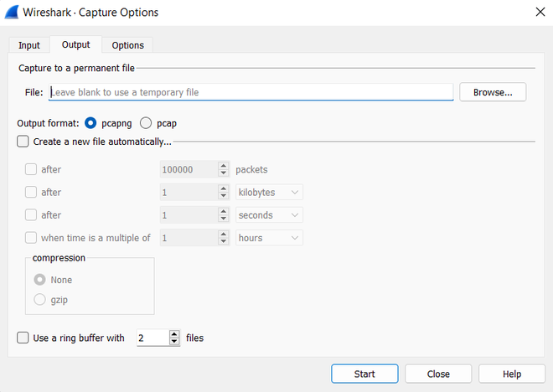Increase ring buffer files with up arrow
The image size is (553, 392).
[x=174, y=334]
